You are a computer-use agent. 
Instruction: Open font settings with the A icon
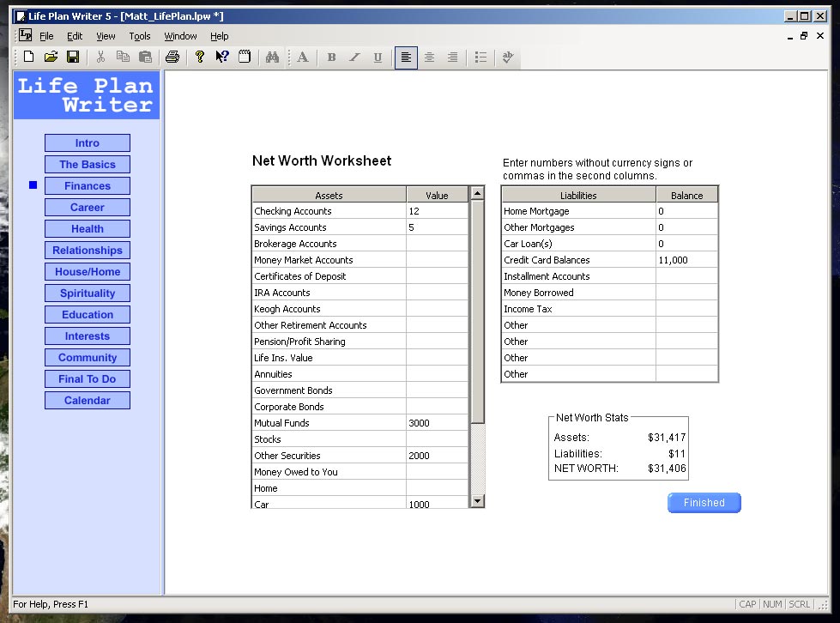[303, 57]
